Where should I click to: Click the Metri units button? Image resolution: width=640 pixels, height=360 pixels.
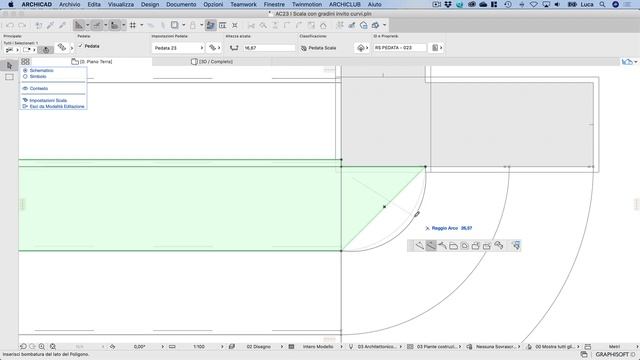point(614,347)
